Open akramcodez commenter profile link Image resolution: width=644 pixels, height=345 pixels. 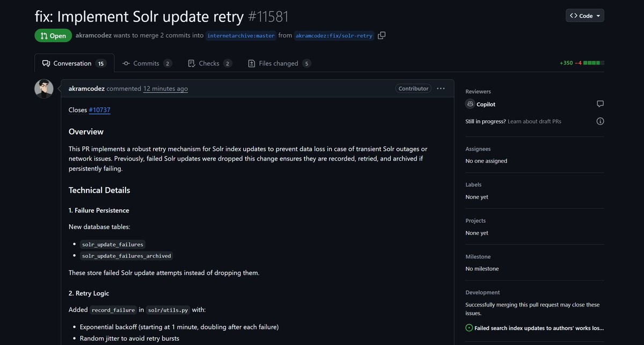pyautogui.click(x=86, y=89)
